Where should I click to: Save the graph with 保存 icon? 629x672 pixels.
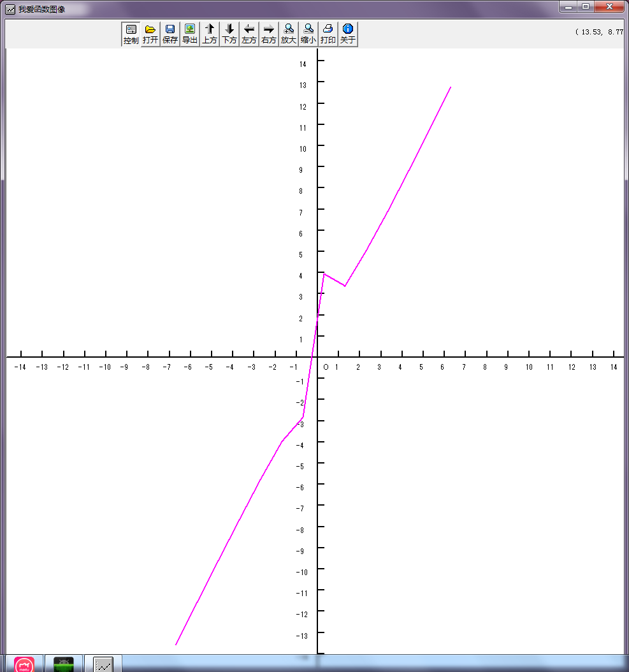[x=170, y=34]
